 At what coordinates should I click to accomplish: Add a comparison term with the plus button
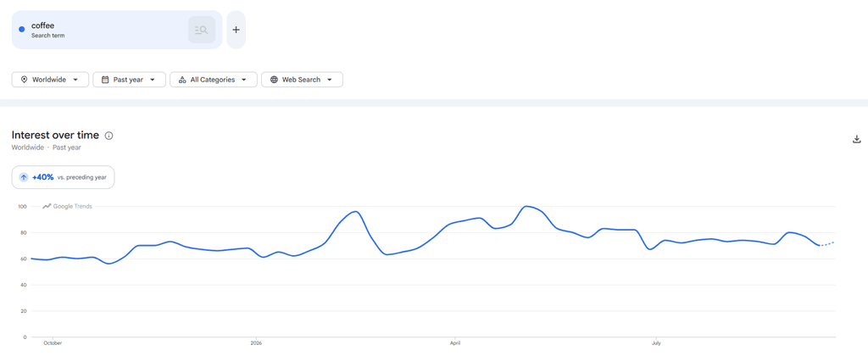(236, 30)
